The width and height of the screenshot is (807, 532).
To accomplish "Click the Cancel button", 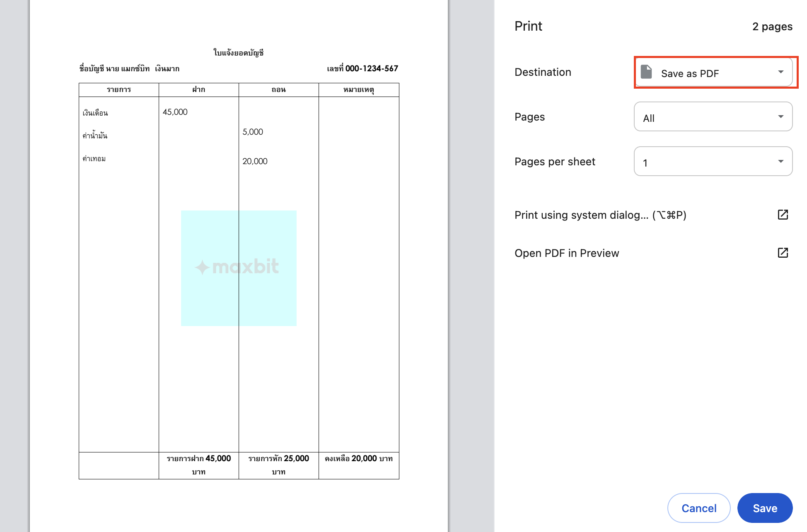I will (x=699, y=508).
